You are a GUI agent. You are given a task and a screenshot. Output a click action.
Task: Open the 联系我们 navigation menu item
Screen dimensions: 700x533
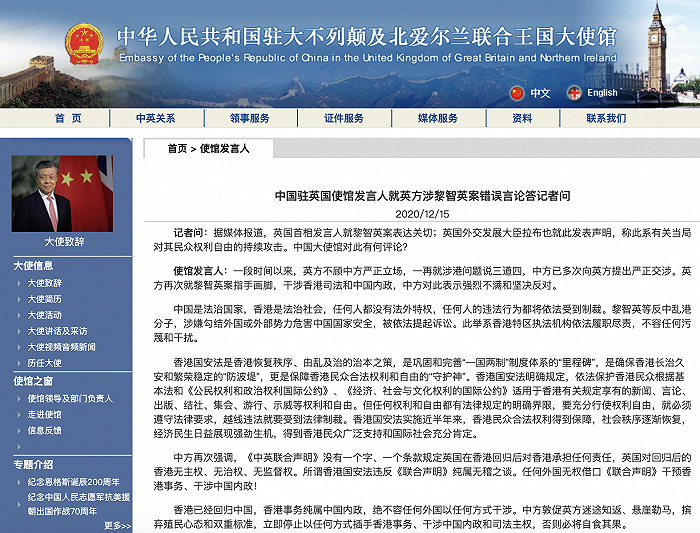606,118
